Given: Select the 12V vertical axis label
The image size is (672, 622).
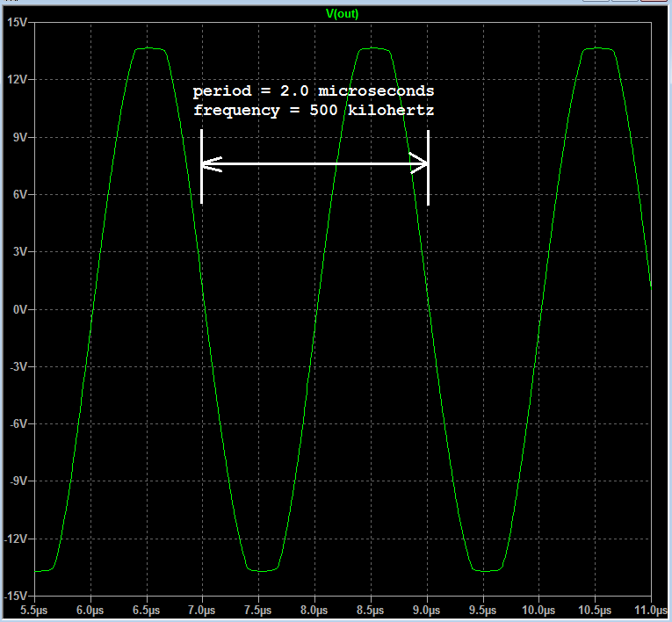Looking at the screenshot, I should click(x=17, y=80).
